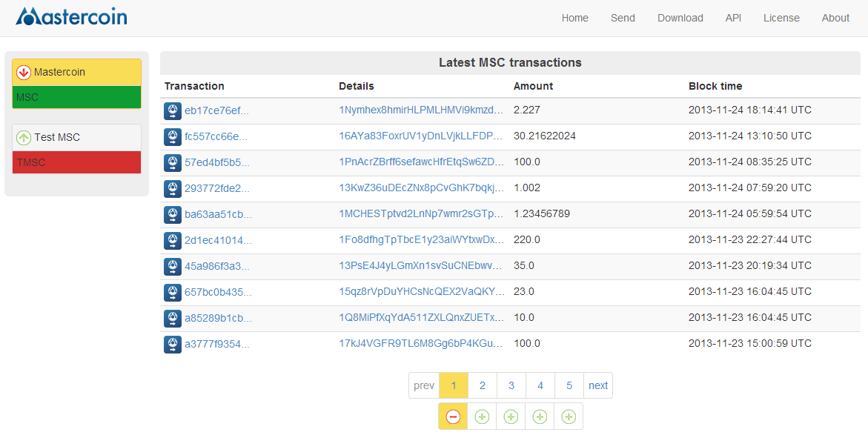868x438 pixels.
Task: Click block time 2013-11-24 18:14:41 UTC
Action: tap(750, 110)
